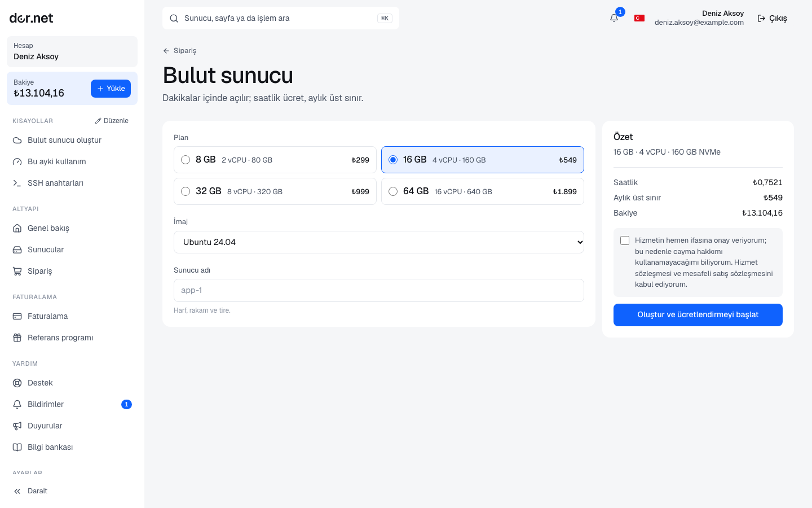Image resolution: width=812 pixels, height=508 pixels.
Task: Click the credit card icon beside Faturalama
Action: tap(17, 316)
